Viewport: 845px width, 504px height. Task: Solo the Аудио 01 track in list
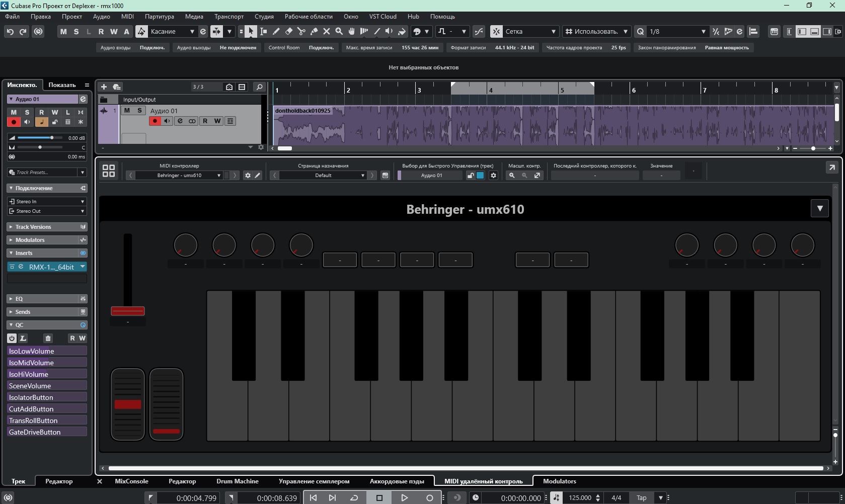pos(139,110)
